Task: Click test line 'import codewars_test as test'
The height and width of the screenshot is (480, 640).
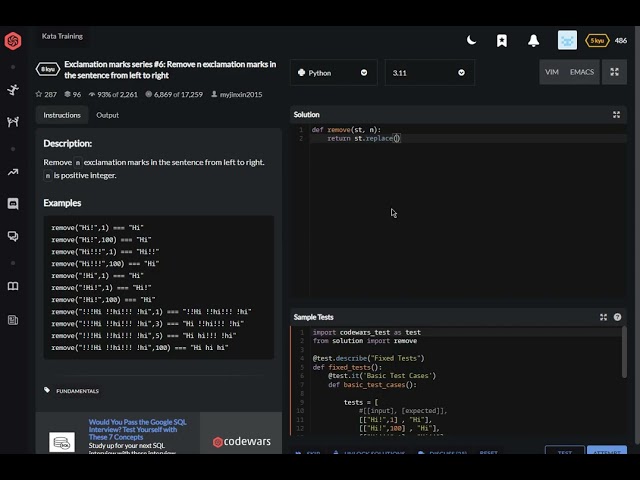Action: (x=367, y=333)
